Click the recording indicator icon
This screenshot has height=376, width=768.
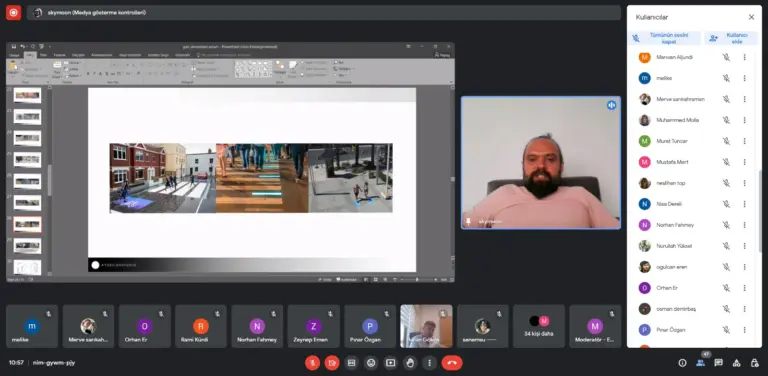click(13, 13)
